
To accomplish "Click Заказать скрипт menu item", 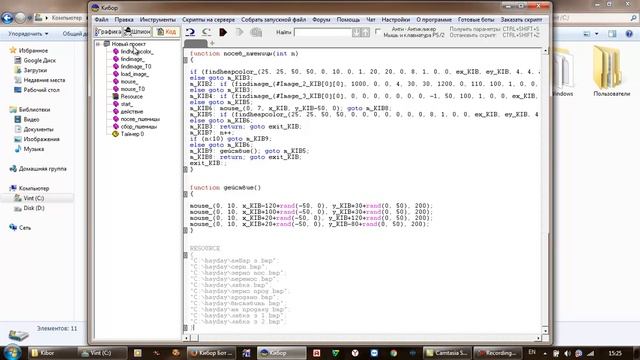I will click(x=521, y=20).
